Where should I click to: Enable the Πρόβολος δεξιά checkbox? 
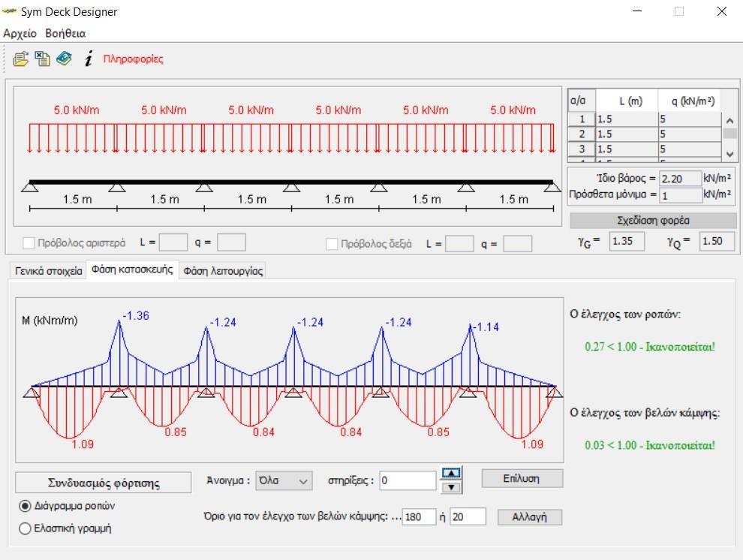coord(332,244)
